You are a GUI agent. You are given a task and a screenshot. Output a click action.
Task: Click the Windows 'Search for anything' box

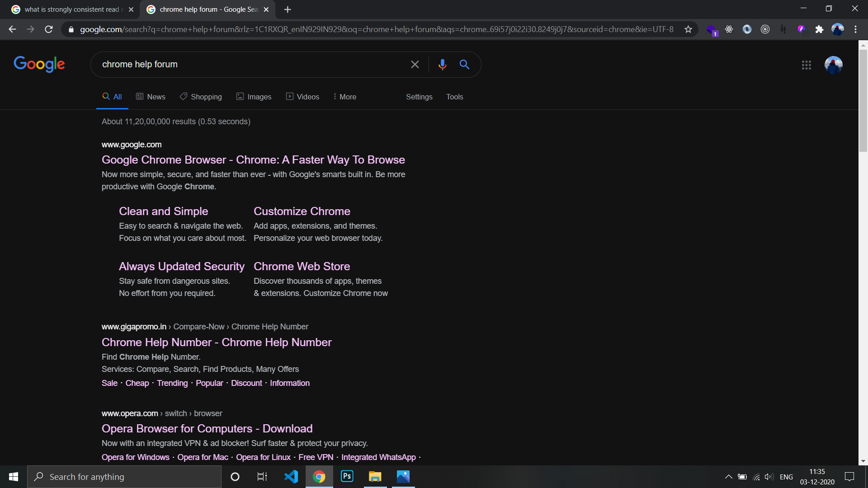124,477
